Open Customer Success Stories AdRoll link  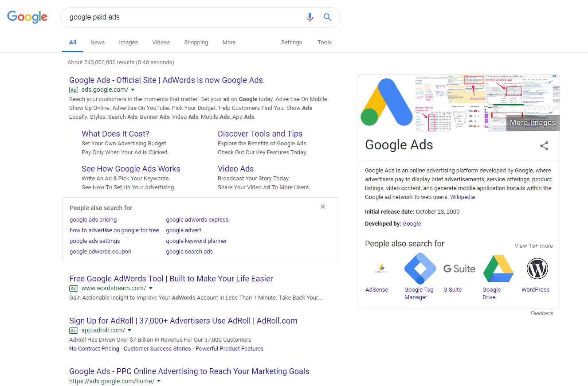tap(157, 349)
